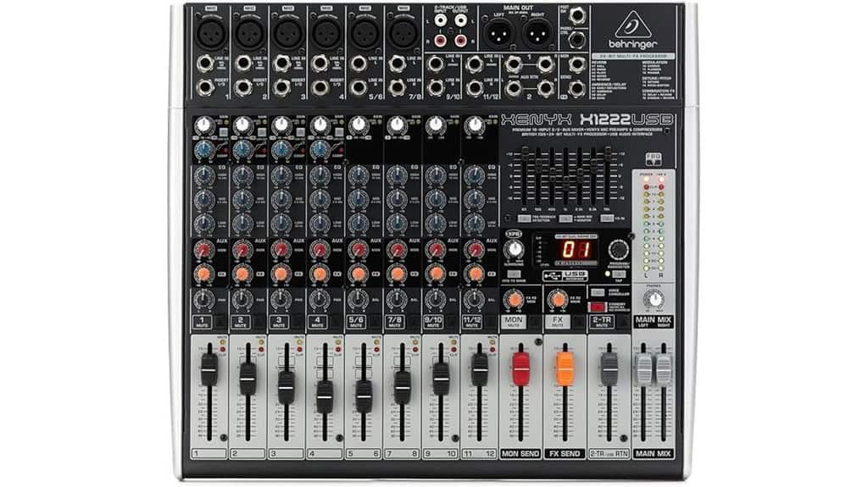The height and width of the screenshot is (487, 868).
Task: Click the orange FX knob on channel 5/6
Action: tap(358, 273)
